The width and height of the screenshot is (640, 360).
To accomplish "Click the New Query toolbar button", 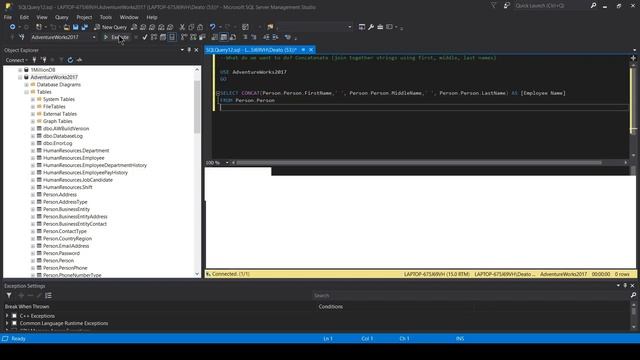I will 110,27.
